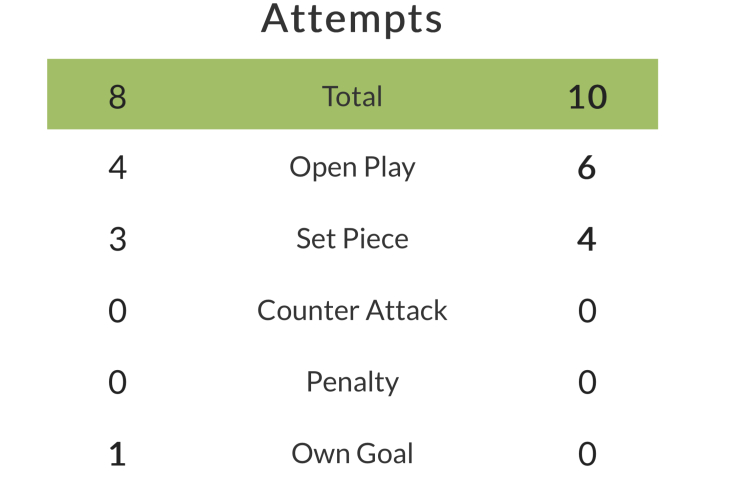Select the Open Play label
731x500 pixels.
(x=352, y=167)
